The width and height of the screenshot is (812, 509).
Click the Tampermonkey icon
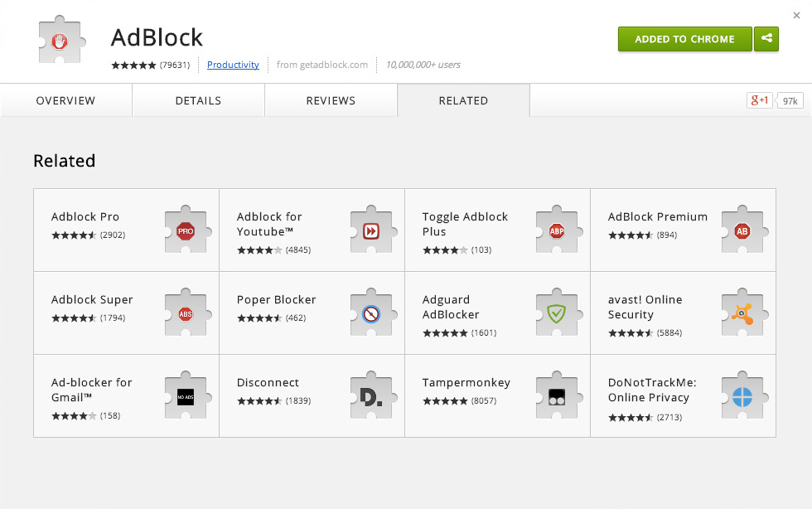558,395
